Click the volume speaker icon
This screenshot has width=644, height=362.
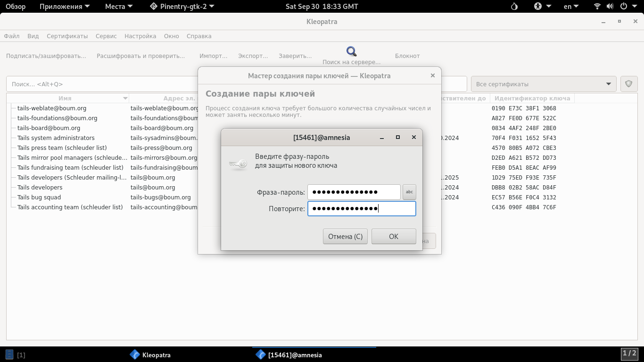click(610, 7)
